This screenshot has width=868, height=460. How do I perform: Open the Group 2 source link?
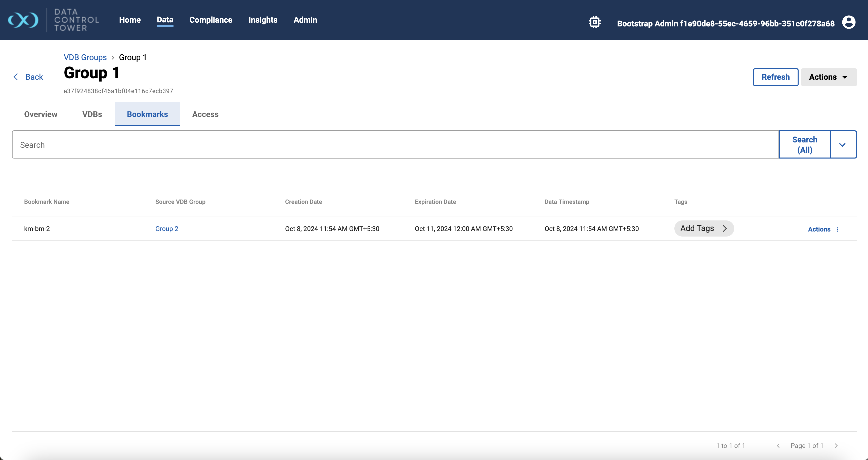click(x=166, y=229)
